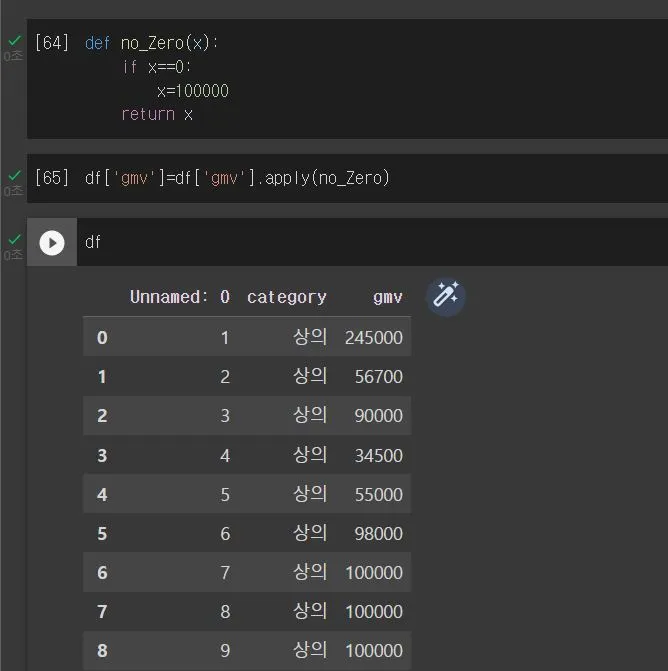Click the gmv value 100000 in index row 6
This screenshot has height=671, width=668.
(374, 573)
